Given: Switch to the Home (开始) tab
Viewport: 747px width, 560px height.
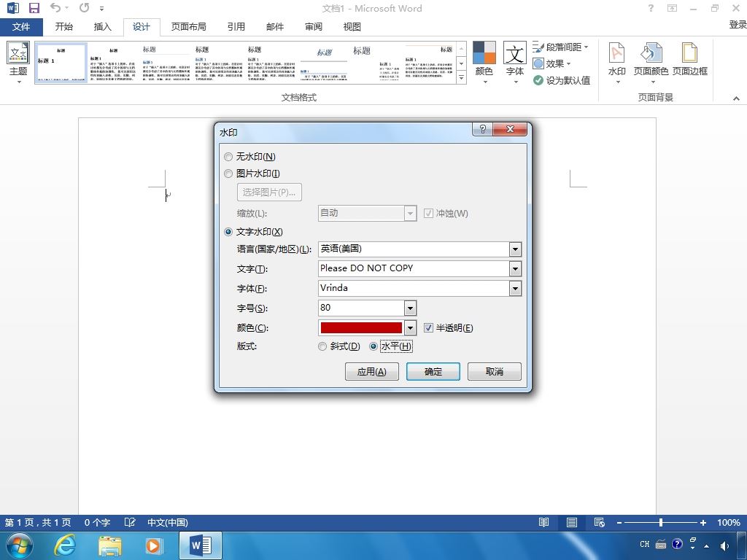Looking at the screenshot, I should pyautogui.click(x=64, y=27).
